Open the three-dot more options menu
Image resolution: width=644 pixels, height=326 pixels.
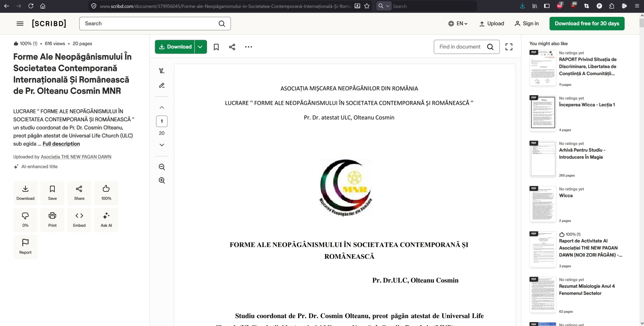(248, 47)
